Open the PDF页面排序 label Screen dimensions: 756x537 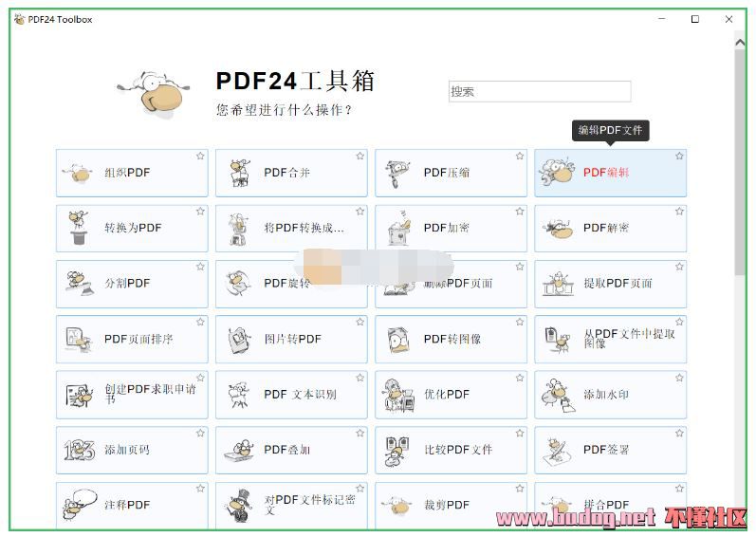click(x=138, y=339)
